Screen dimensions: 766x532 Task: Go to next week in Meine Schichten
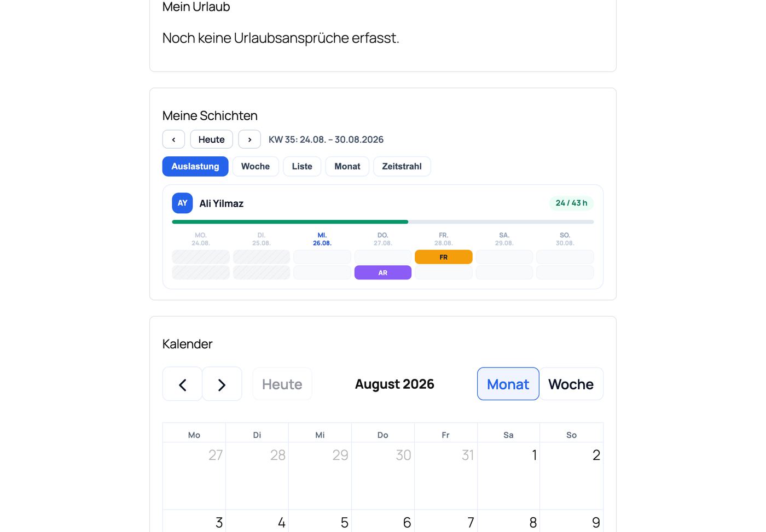click(x=249, y=139)
